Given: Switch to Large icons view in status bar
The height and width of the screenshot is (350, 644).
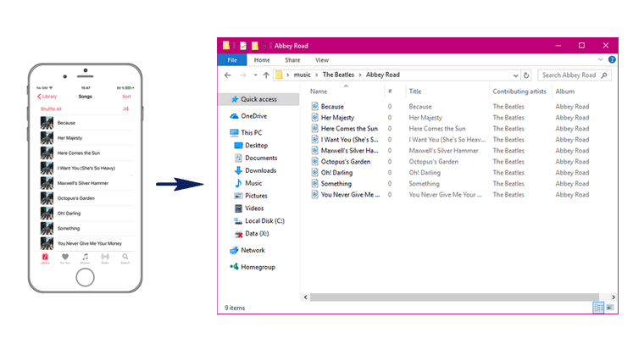Looking at the screenshot, I should (x=610, y=308).
